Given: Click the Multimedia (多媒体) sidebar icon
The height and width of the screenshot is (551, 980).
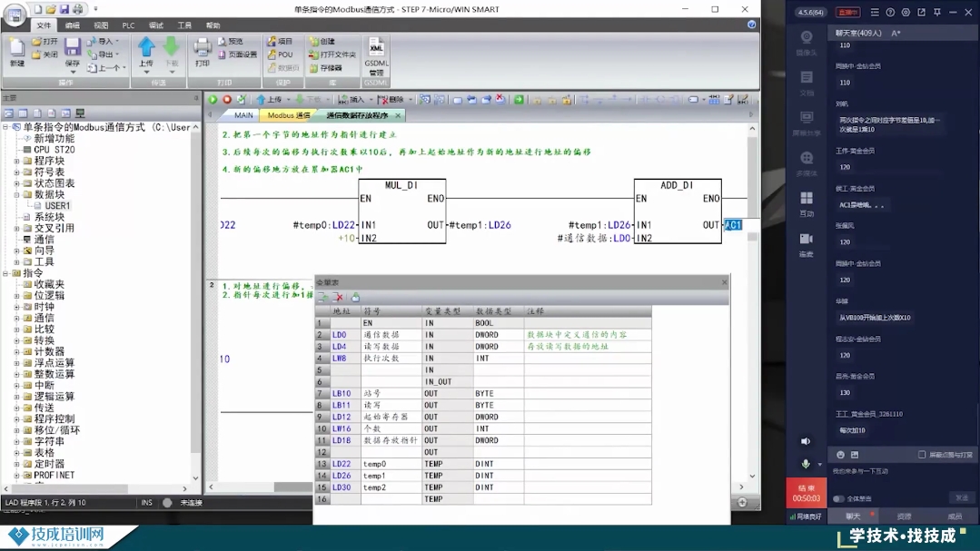Looking at the screenshot, I should pyautogui.click(x=807, y=157).
